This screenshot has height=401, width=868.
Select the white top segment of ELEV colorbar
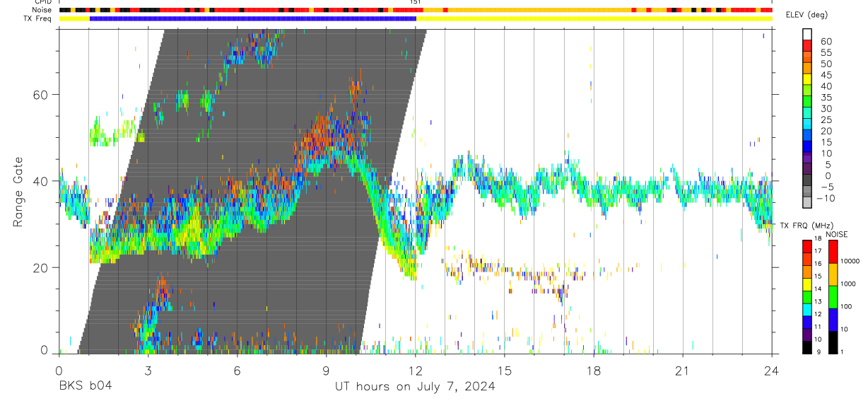pos(807,34)
